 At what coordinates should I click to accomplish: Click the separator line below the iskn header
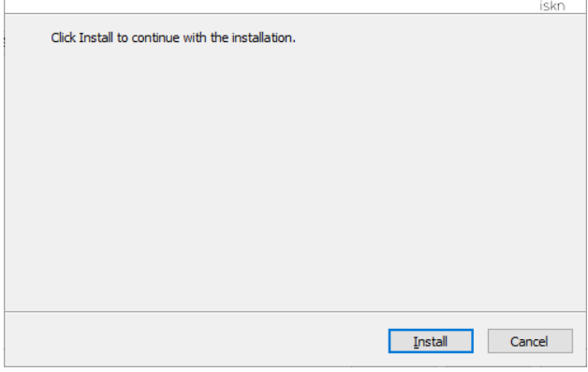pyautogui.click(x=295, y=13)
